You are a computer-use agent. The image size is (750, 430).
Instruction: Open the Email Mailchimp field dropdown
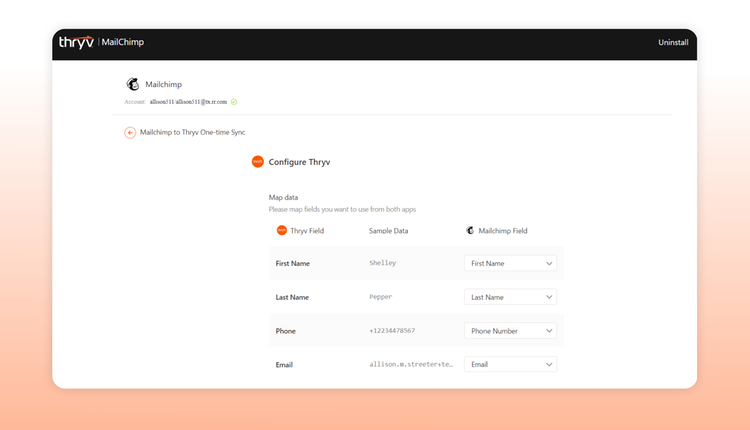coord(510,364)
